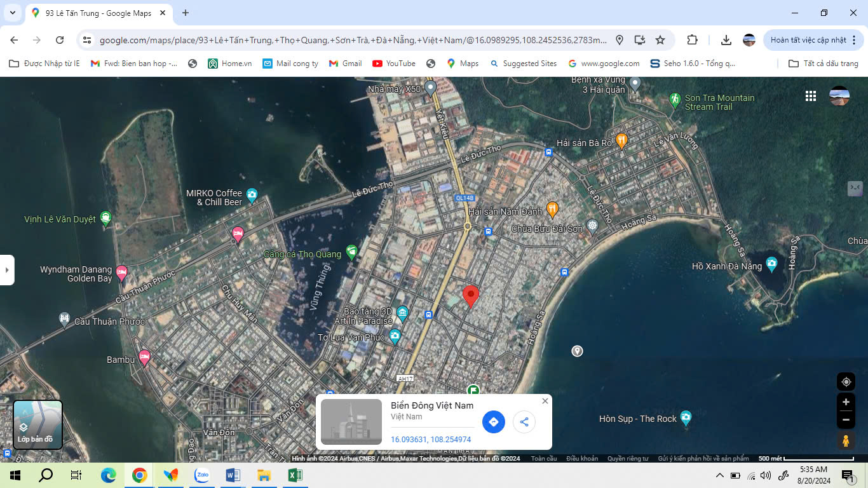Open the YouTube bookmark
This screenshot has height=488, width=868.
(x=393, y=64)
